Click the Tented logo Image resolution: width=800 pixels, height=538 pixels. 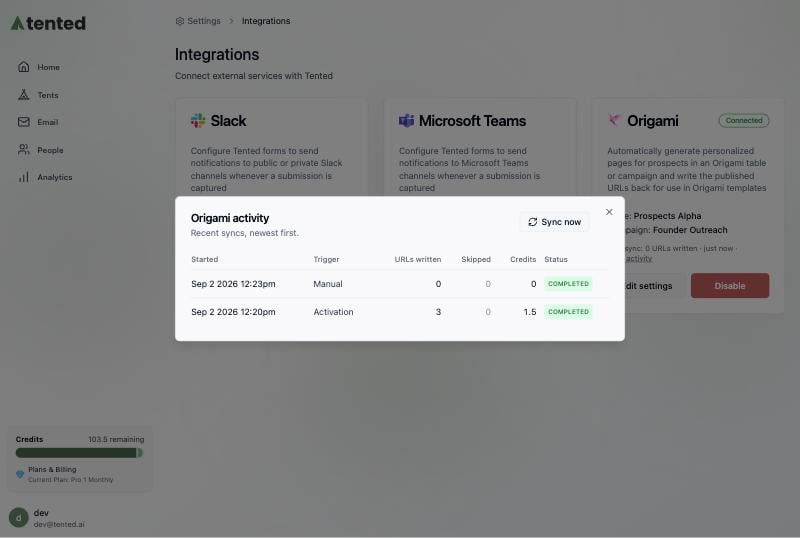pyautogui.click(x=48, y=23)
